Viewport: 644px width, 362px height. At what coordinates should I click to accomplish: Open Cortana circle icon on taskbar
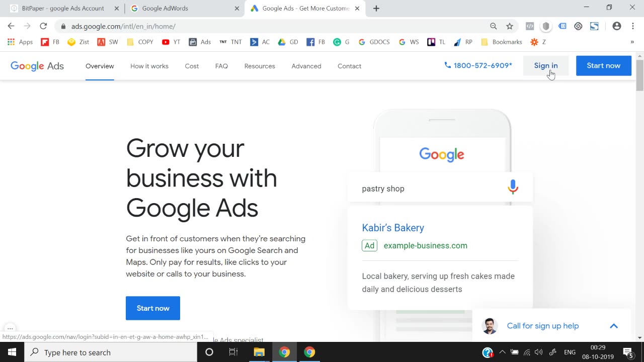(x=209, y=352)
